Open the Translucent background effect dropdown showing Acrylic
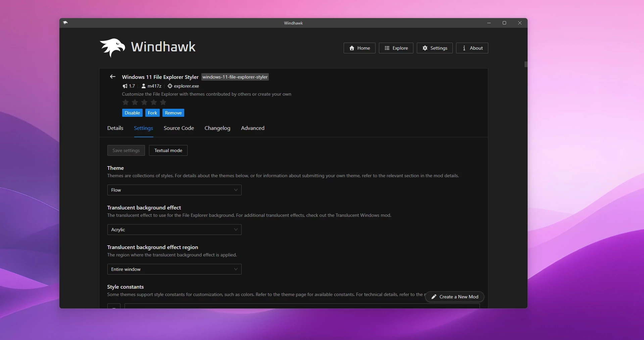 174,230
